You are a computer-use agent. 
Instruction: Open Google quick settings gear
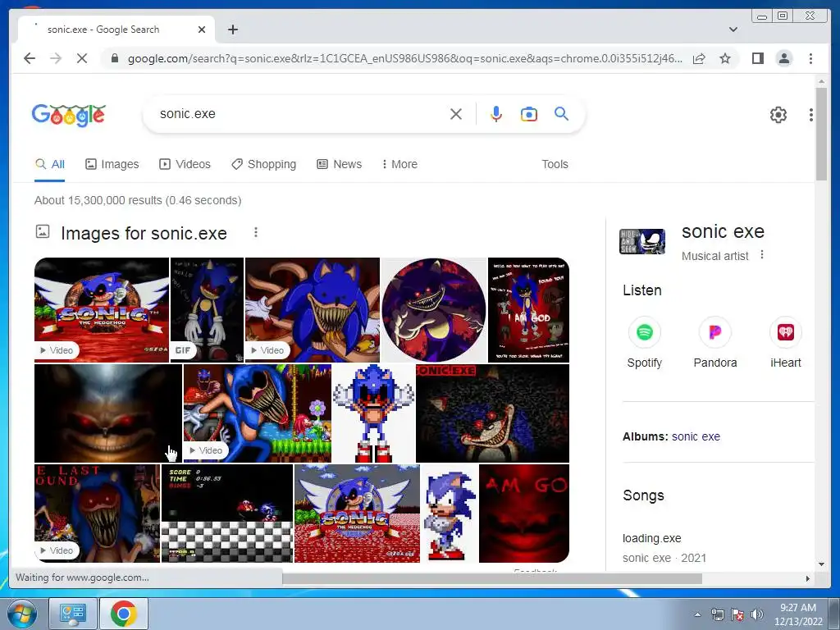tap(778, 115)
